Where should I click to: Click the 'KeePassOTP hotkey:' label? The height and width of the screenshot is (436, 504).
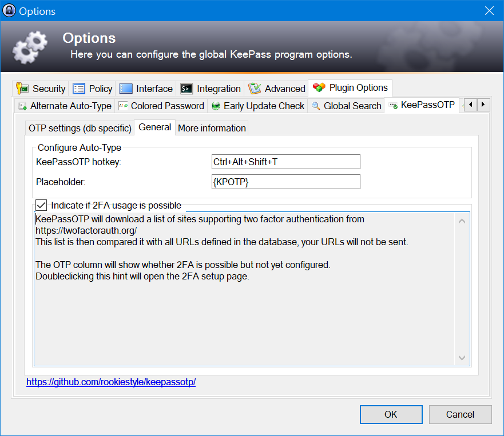click(78, 162)
